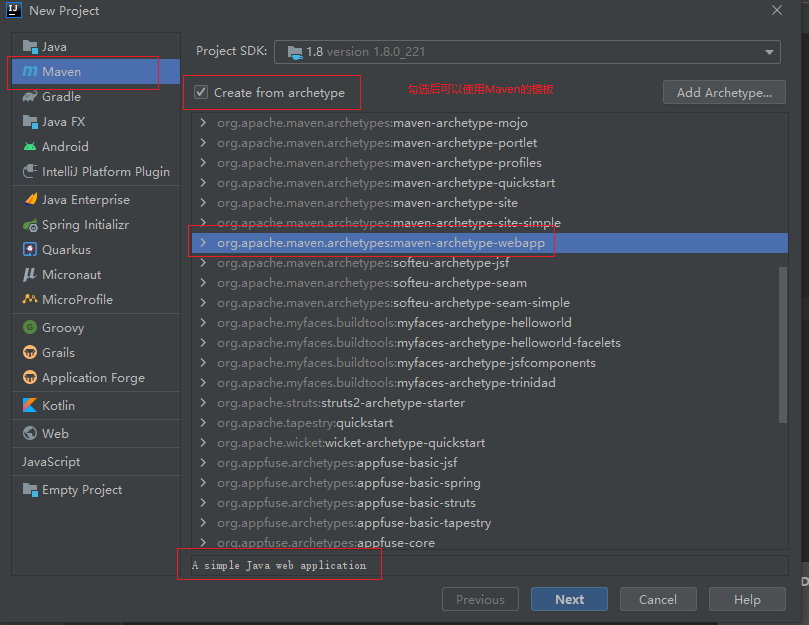
Task: Toggle Create from archetype checkbox
Action: tap(201, 92)
